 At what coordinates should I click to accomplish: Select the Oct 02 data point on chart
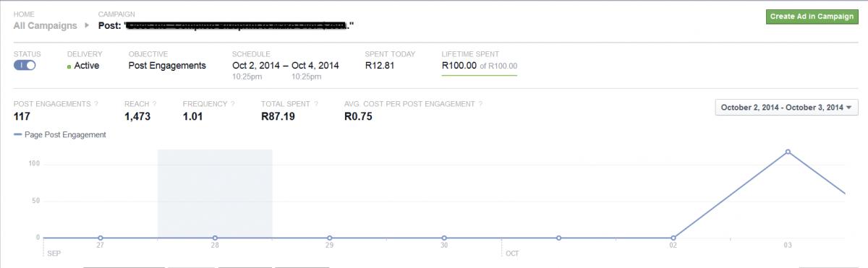click(x=673, y=238)
